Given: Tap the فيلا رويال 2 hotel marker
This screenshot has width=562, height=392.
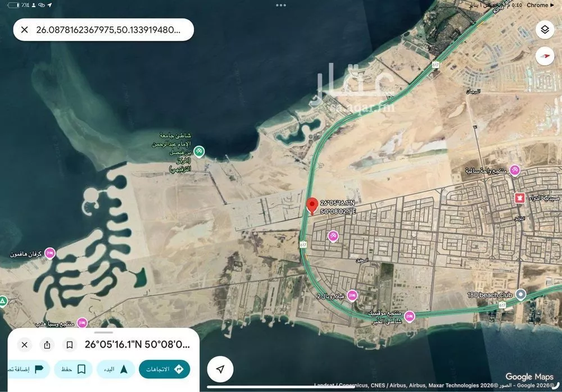Looking at the screenshot, I should coord(352,295).
